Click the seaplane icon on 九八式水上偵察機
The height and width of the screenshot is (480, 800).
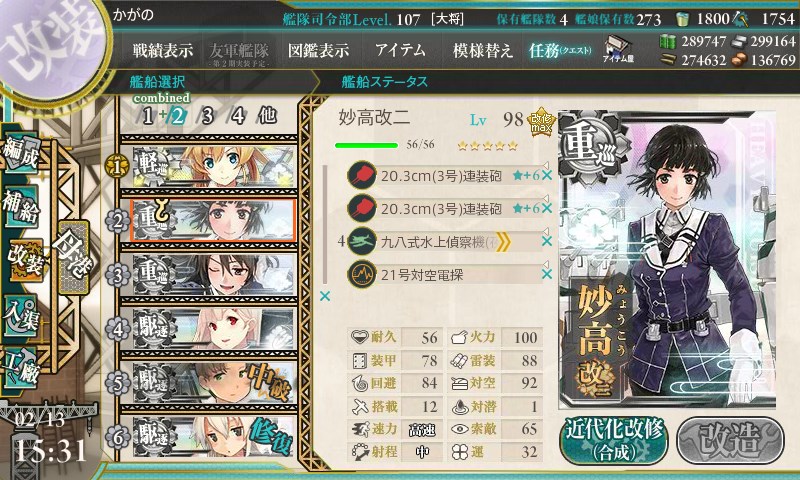click(x=362, y=241)
